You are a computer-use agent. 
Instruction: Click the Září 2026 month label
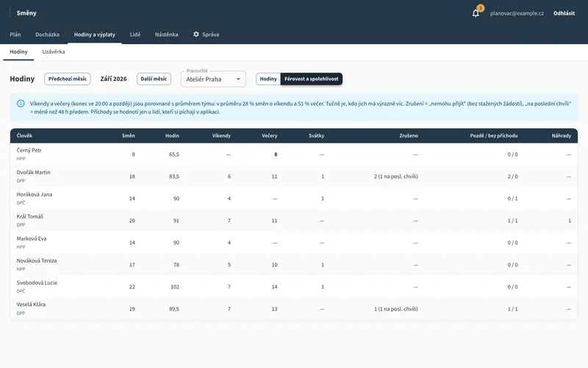114,79
